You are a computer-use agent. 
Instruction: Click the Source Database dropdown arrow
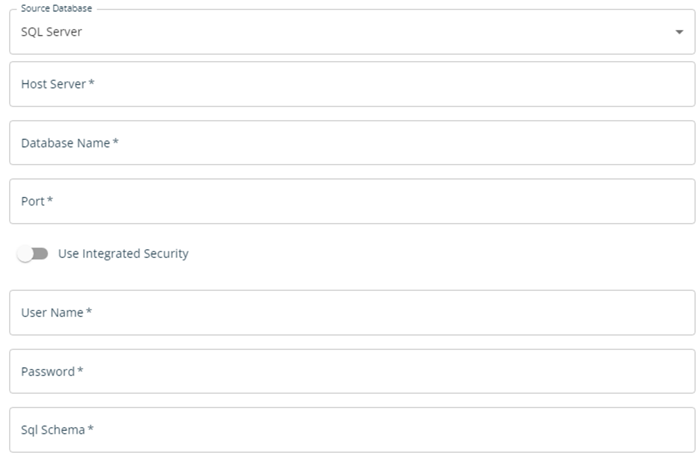tap(679, 32)
